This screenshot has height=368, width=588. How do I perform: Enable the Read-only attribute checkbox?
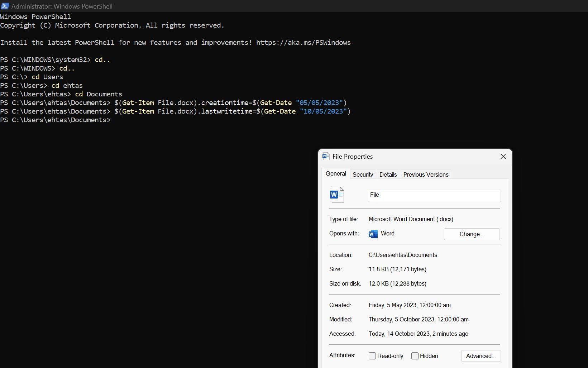point(372,356)
